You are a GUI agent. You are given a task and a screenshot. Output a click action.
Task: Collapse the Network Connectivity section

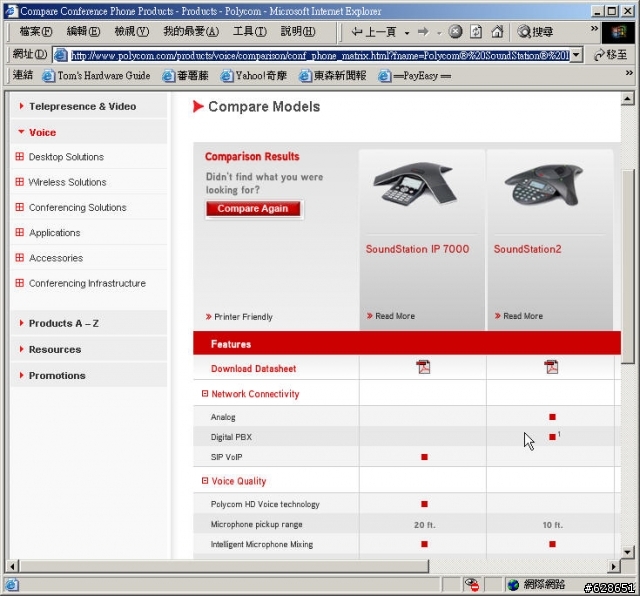205,394
